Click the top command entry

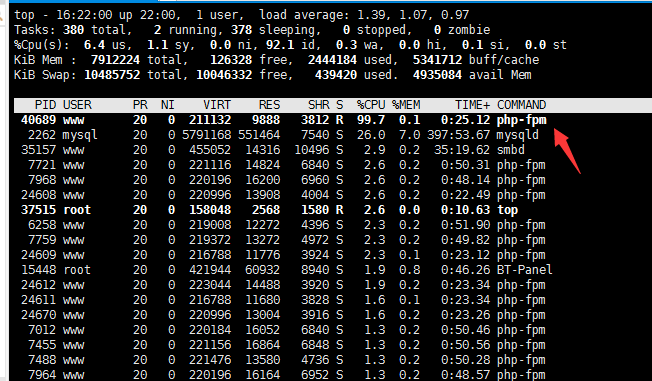507,210
